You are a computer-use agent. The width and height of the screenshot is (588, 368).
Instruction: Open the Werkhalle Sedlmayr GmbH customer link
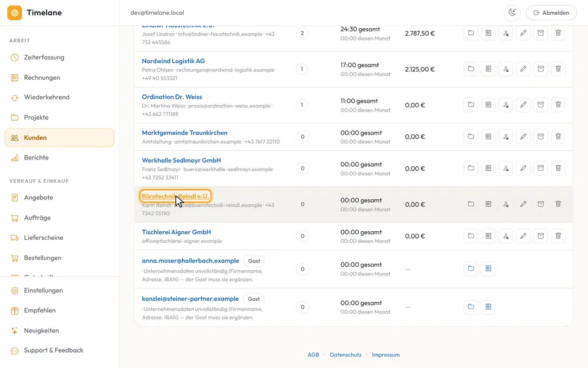(181, 160)
